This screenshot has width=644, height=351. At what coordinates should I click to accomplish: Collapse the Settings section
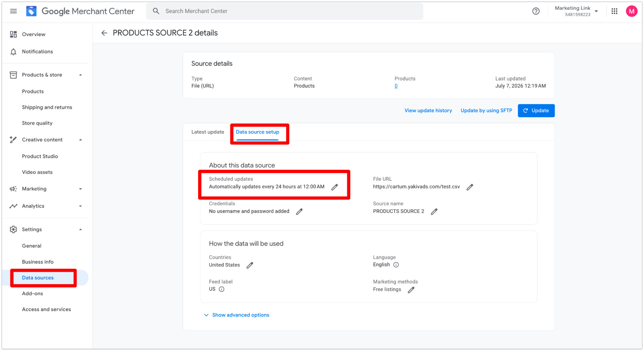tap(81, 230)
